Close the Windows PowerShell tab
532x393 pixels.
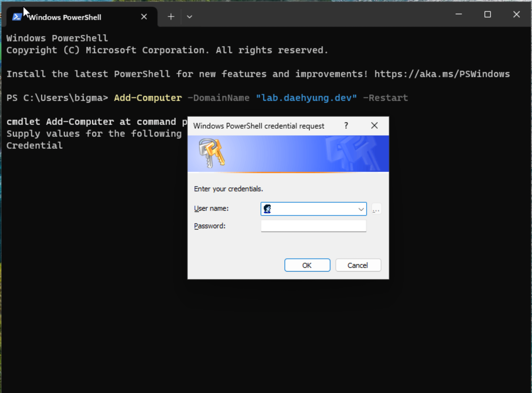click(144, 17)
